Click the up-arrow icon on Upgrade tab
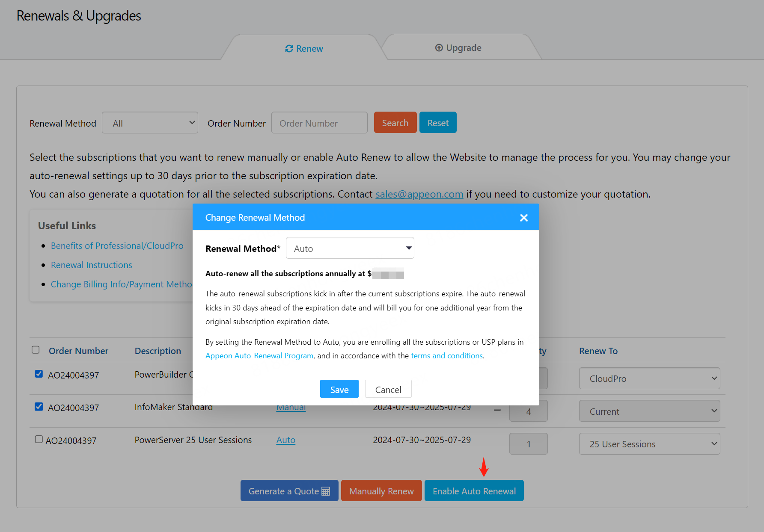 point(439,48)
